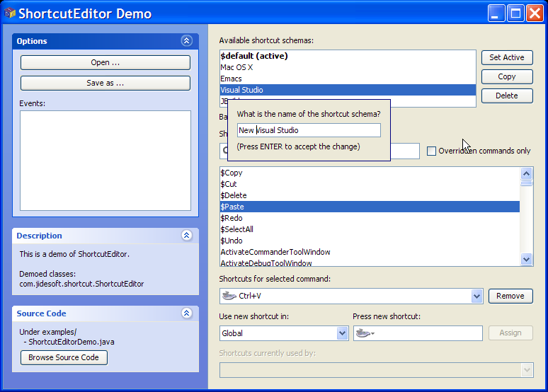
Task: Open the Ctrl+V shortcuts dropdown
Action: 476,296
